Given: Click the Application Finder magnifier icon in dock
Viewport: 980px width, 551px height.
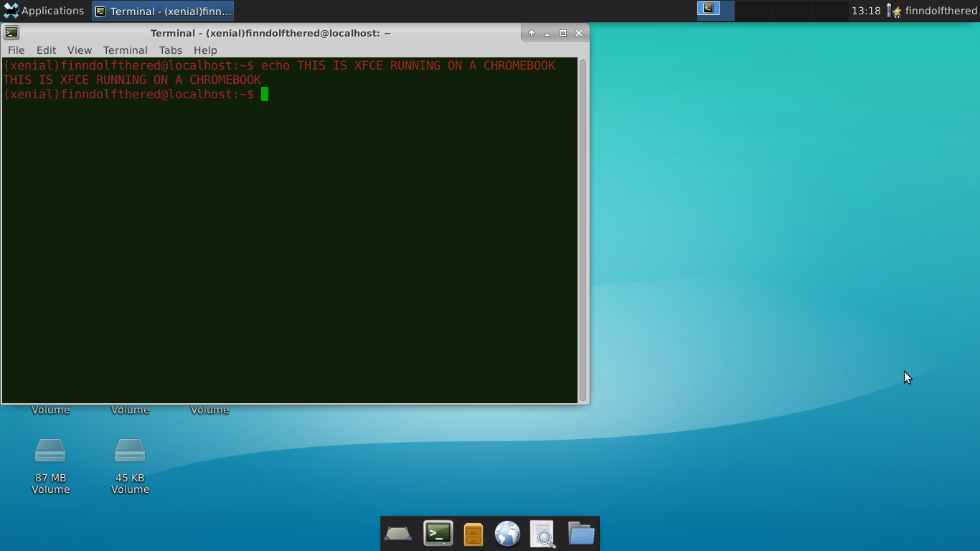Looking at the screenshot, I should 543,533.
